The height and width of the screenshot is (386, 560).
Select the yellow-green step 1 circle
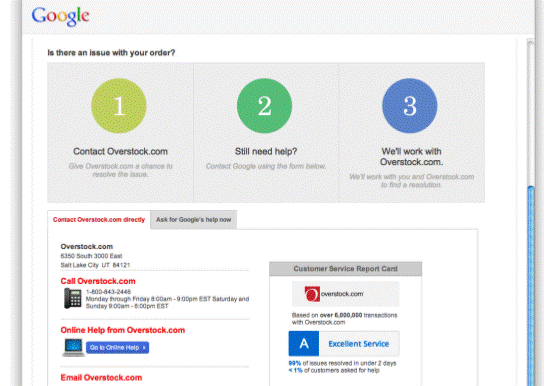tap(119, 106)
